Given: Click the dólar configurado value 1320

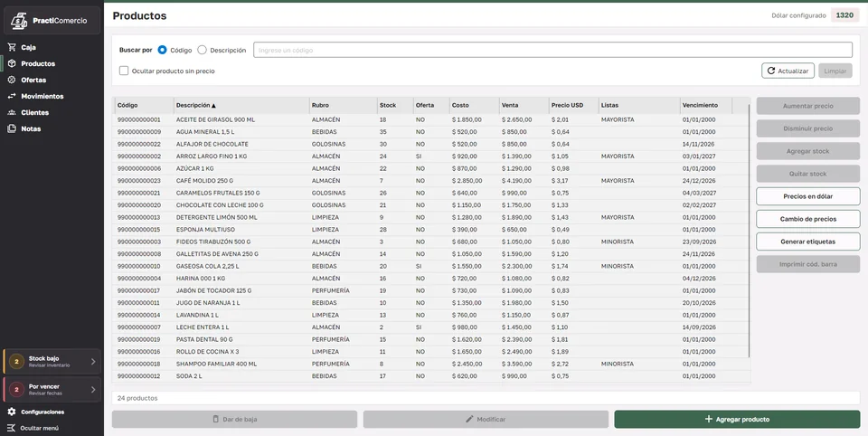Looking at the screenshot, I should pos(844,15).
